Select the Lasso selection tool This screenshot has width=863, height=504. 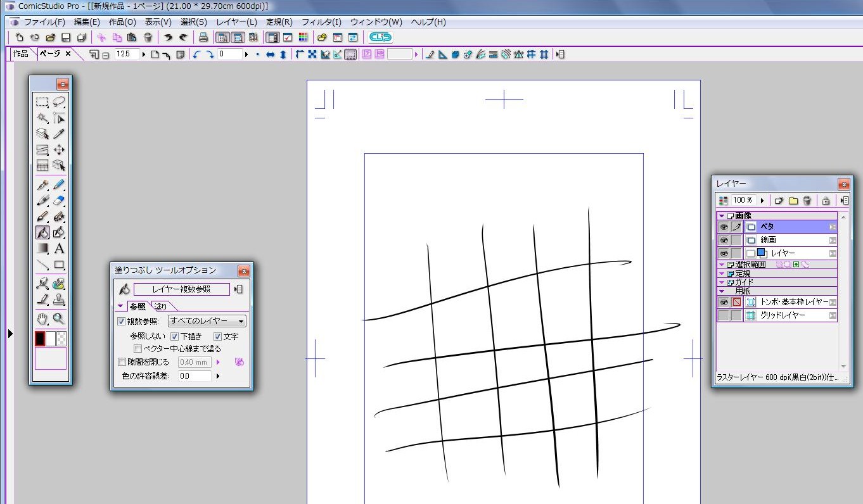(x=59, y=101)
